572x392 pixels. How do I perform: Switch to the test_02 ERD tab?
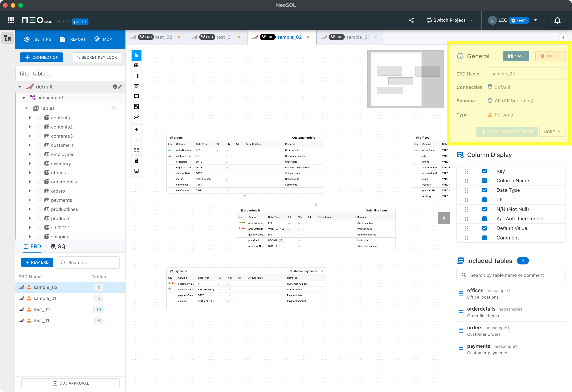156,37
